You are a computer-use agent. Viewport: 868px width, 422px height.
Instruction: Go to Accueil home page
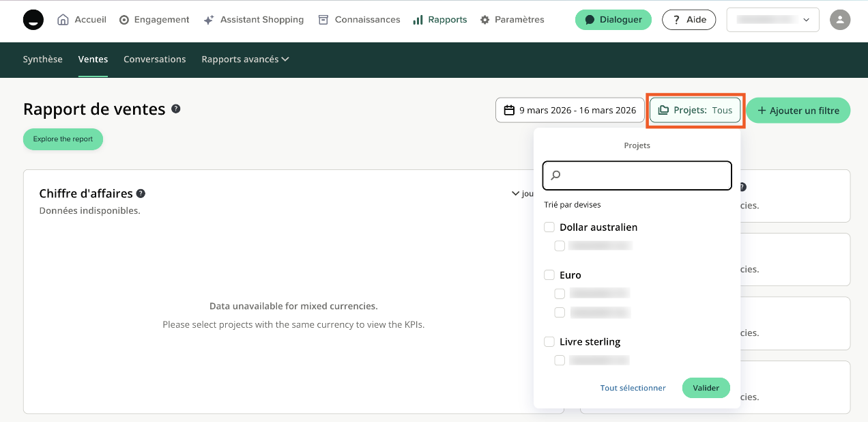pos(82,20)
